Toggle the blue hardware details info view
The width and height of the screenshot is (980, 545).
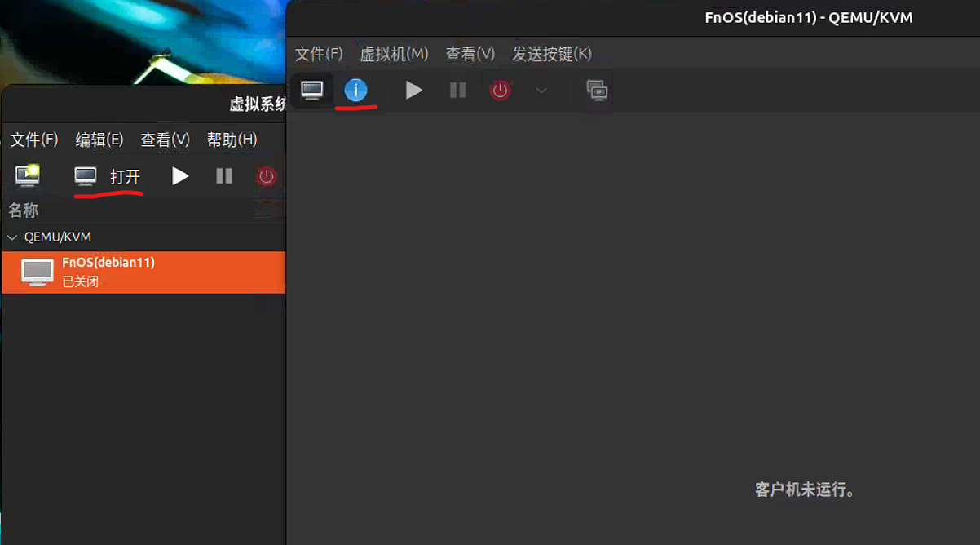tap(355, 91)
